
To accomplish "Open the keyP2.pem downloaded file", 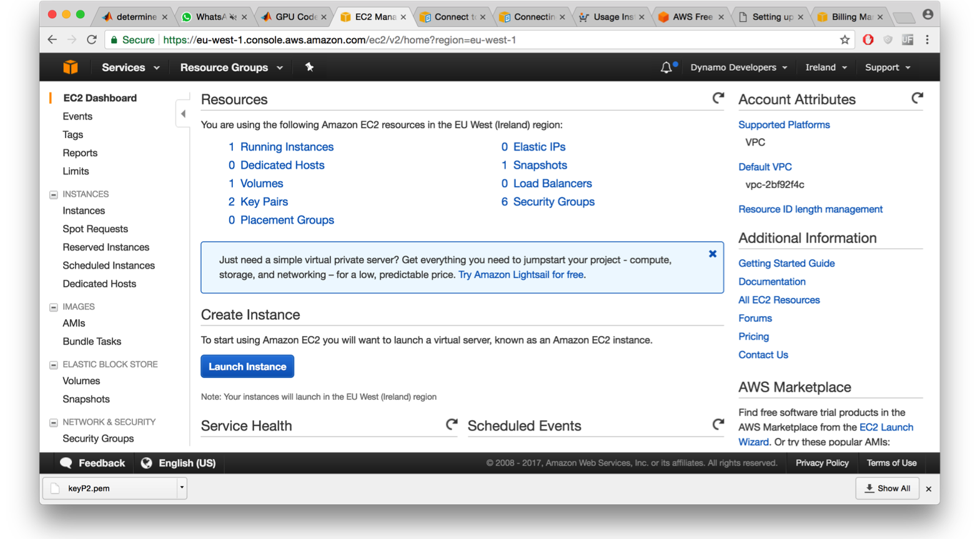I will tap(110, 488).
